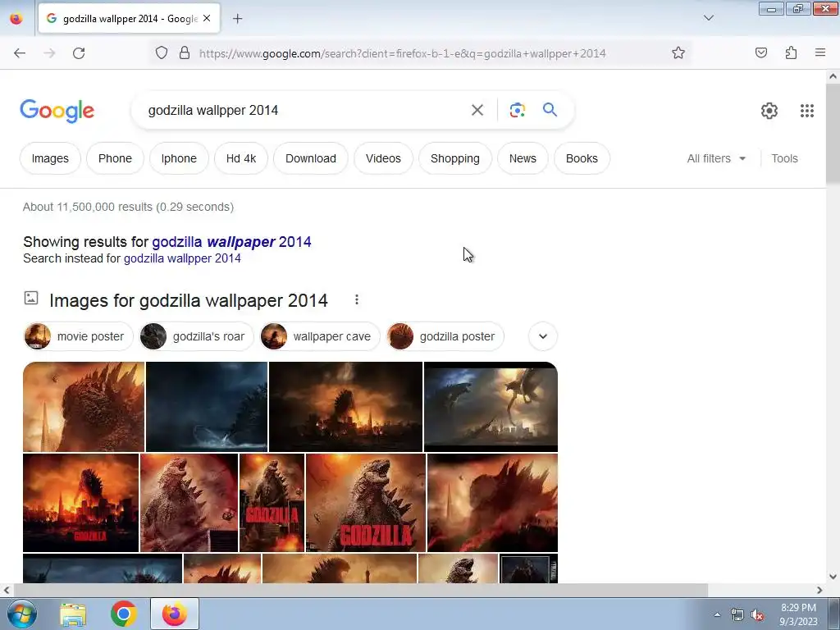Open the taskbar clock showing 8:29 PM
Image resolution: width=840 pixels, height=630 pixels.
(x=798, y=614)
